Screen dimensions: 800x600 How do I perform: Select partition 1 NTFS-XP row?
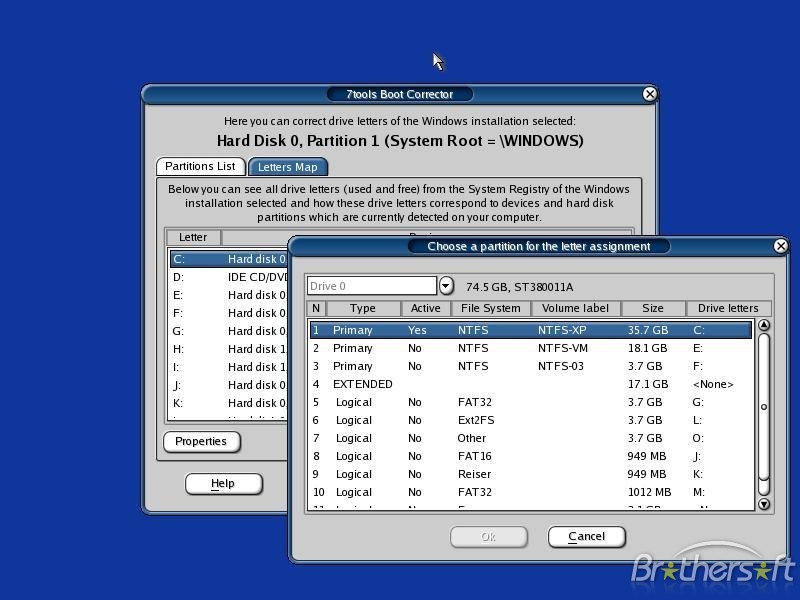point(531,330)
